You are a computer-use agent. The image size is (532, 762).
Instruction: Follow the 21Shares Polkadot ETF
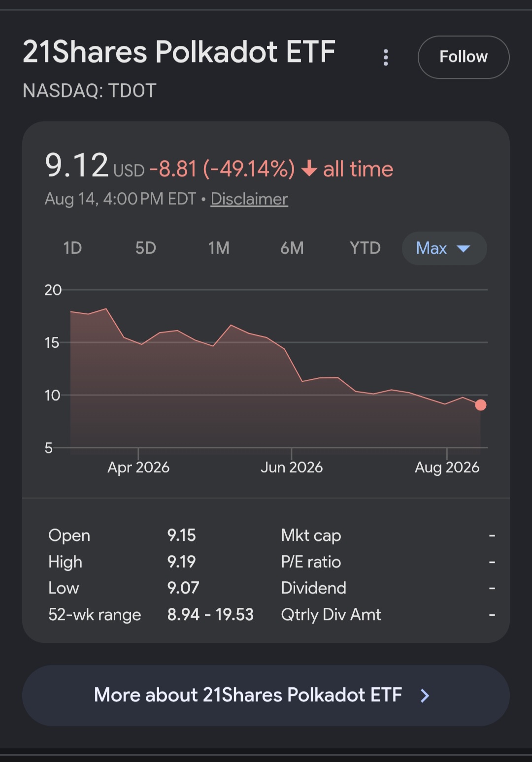tap(464, 57)
